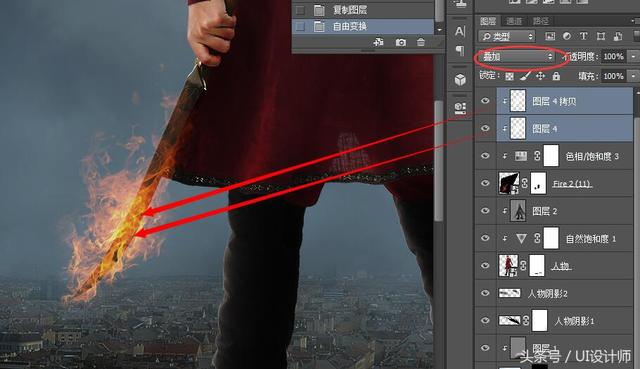This screenshot has width=640, height=369.
Task: Switch to the 路径 tab
Action: 540,21
